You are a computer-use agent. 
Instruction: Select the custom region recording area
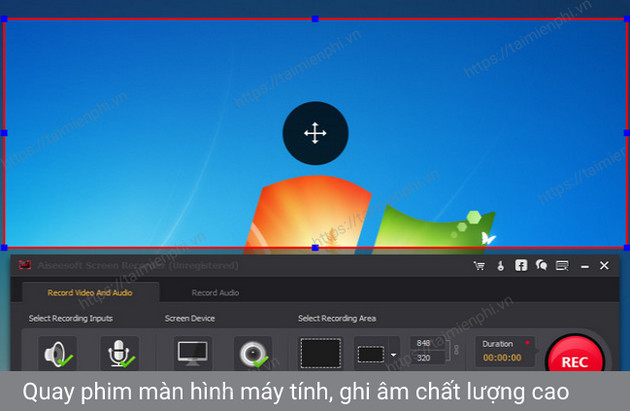coord(371,354)
